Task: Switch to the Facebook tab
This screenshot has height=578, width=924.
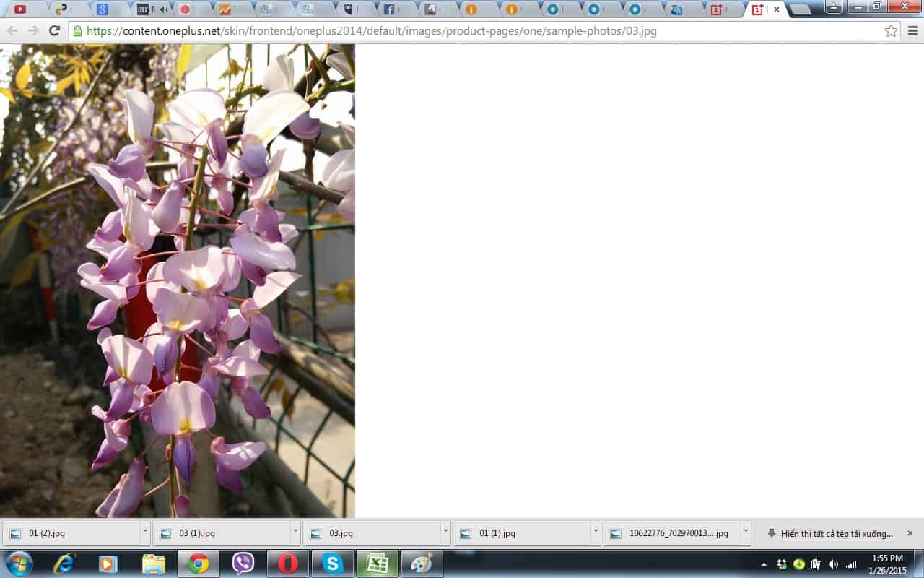Action: 389,9
